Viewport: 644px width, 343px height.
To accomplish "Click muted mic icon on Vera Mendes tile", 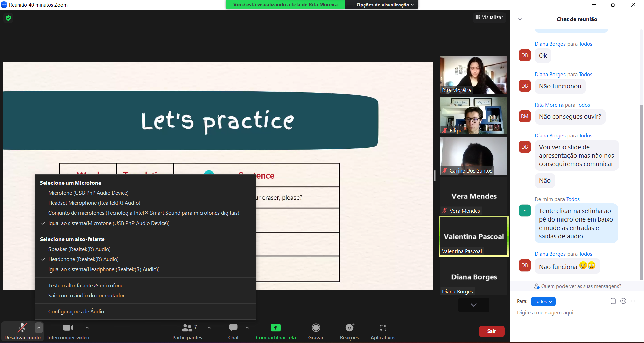I will pos(445,211).
